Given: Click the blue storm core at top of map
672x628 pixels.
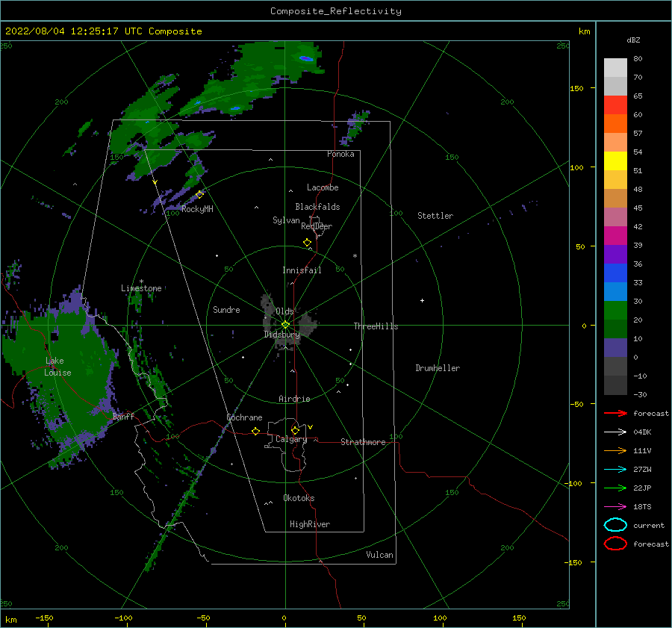Looking at the screenshot, I should [306, 58].
